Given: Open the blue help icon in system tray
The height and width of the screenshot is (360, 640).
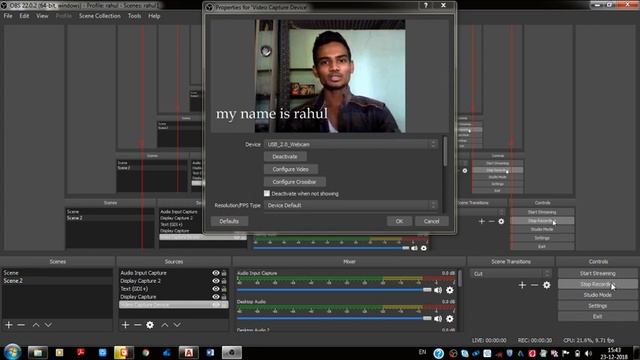Looking at the screenshot, I should pyautogui.click(x=438, y=353).
